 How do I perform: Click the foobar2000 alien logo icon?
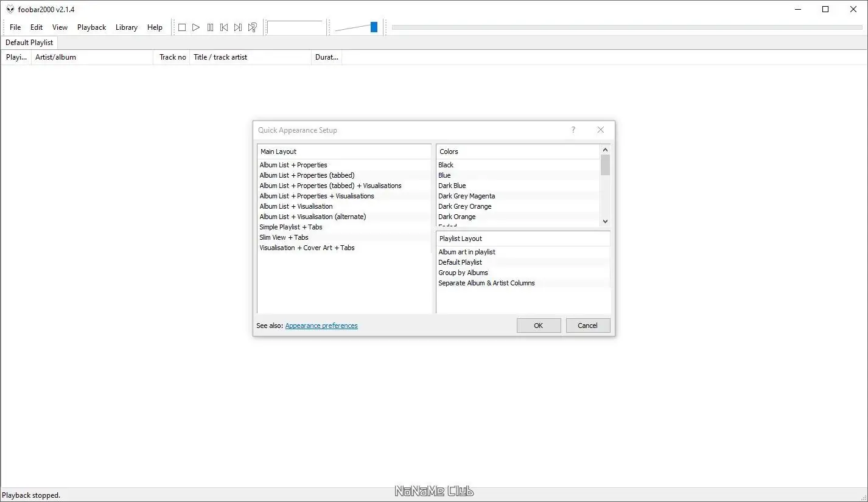pyautogui.click(x=10, y=9)
